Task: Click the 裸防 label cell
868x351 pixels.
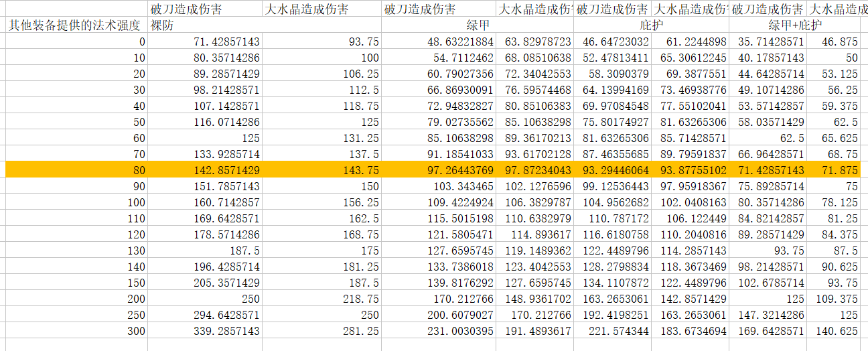Action: coord(205,25)
